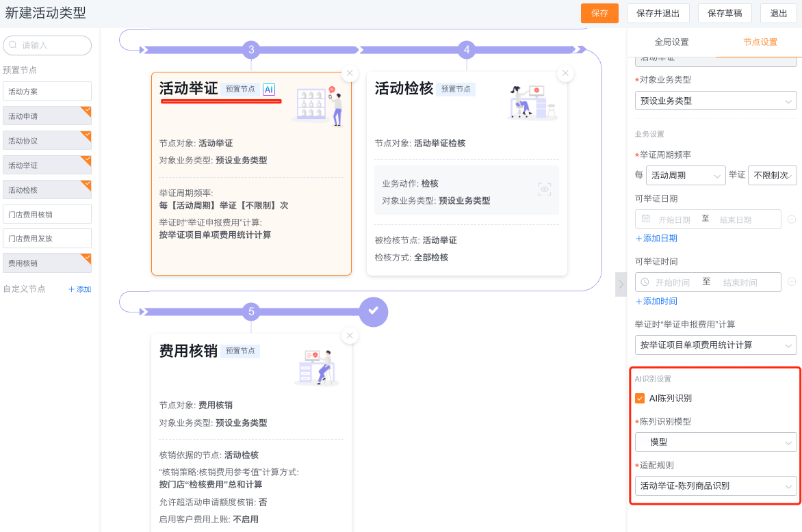Click clock icon in time range
802x532 pixels.
click(x=645, y=282)
